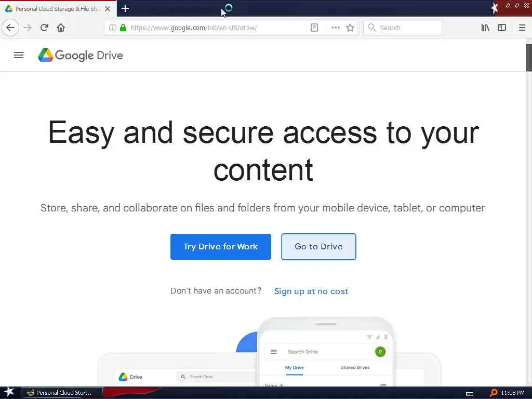Click Don't have an account? text
Viewport: 532px width, 399px height.
tap(216, 291)
